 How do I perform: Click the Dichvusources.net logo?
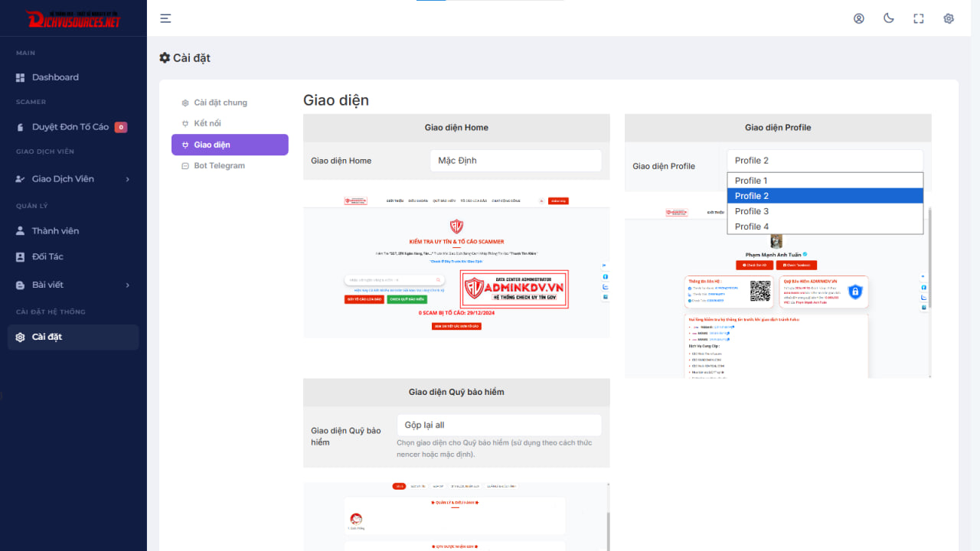pyautogui.click(x=73, y=18)
